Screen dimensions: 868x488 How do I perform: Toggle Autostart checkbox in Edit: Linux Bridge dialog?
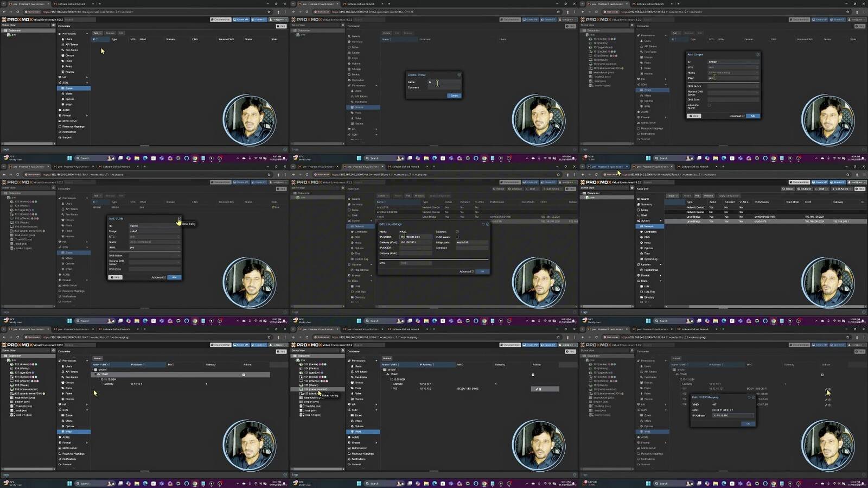pyautogui.click(x=457, y=232)
